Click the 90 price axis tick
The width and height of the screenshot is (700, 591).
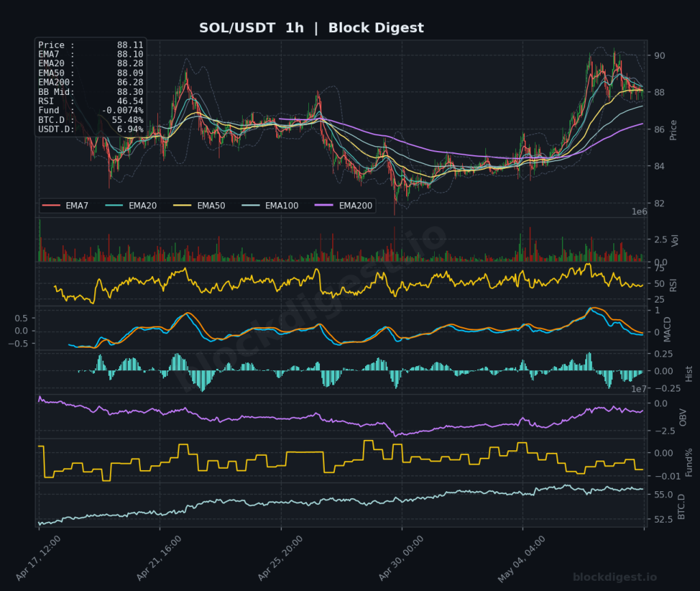(660, 56)
